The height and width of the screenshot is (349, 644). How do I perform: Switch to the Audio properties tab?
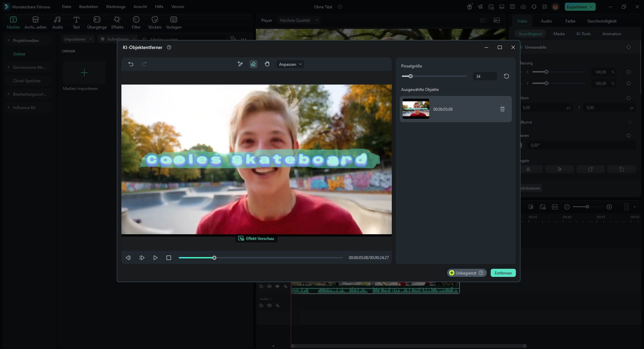546,21
